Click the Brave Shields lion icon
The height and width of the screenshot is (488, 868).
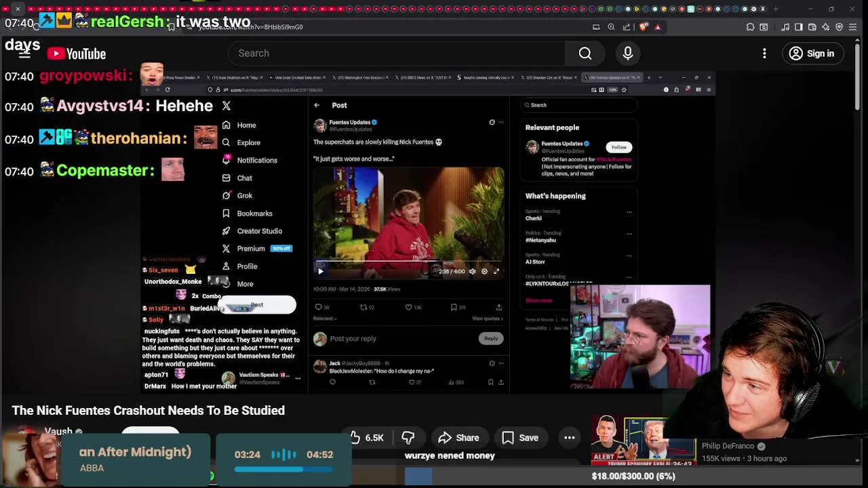click(x=644, y=27)
